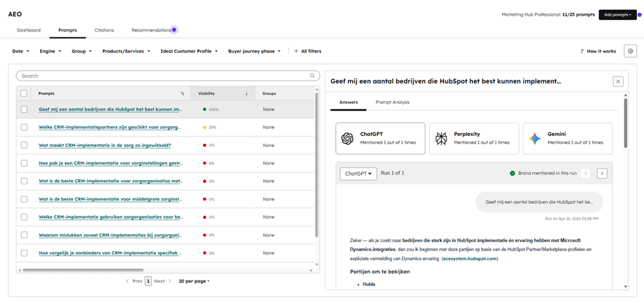Click the ecosystem.hubspot.com link

(x=470, y=259)
